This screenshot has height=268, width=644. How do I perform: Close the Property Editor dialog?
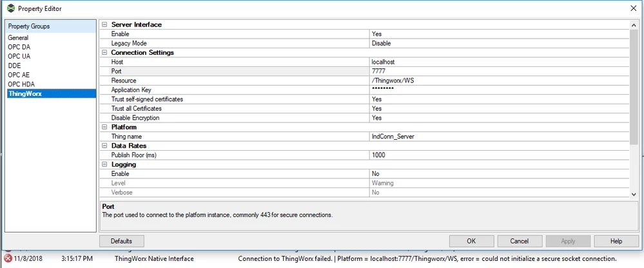634,8
